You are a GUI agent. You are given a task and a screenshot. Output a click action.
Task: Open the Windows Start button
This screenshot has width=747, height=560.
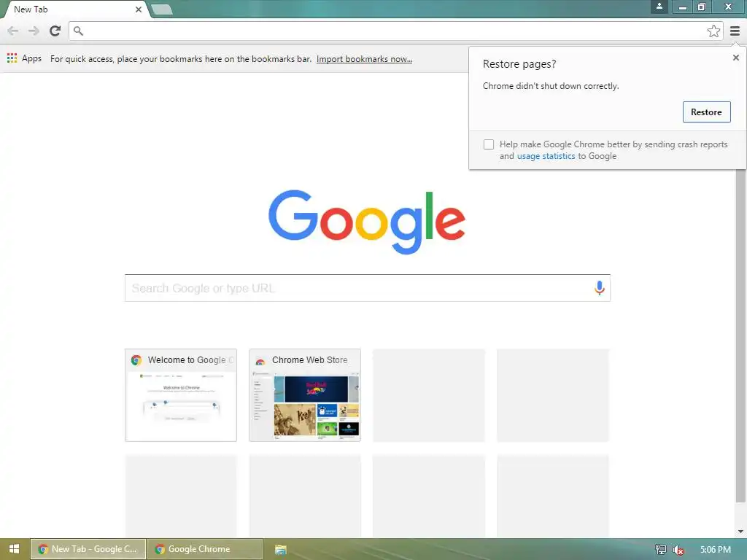click(x=15, y=549)
